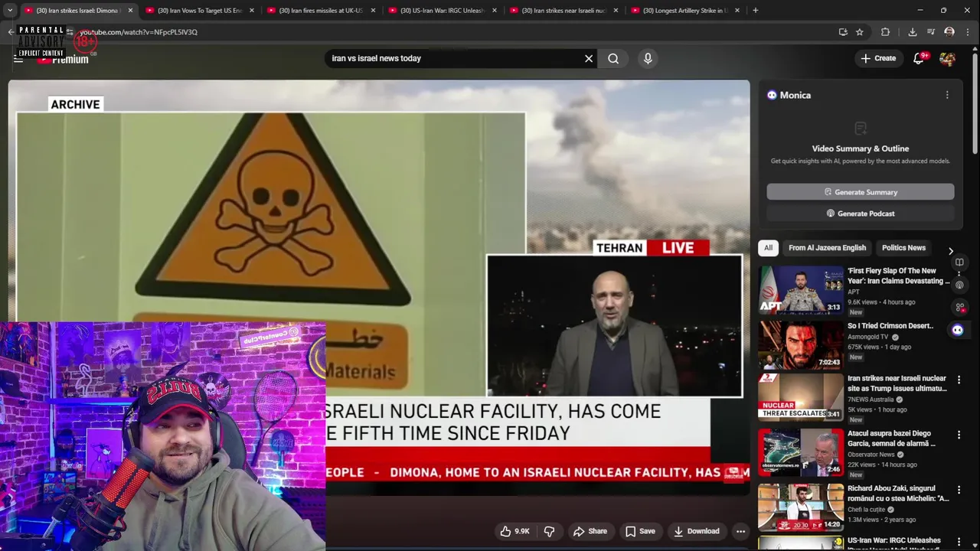Click Monica's Generate Podcast button
The width and height of the screenshot is (980, 551).
tap(861, 214)
